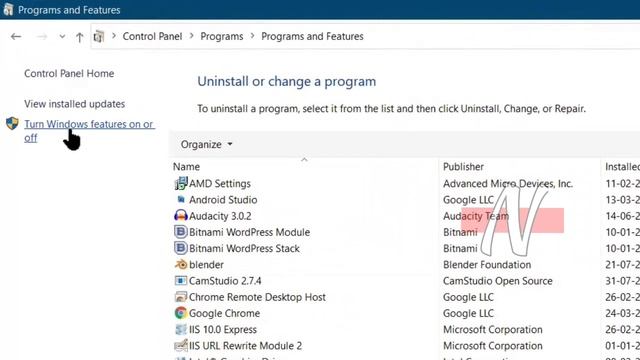Open the recent locations dropdown chevron
This screenshot has width=640, height=360.
pyautogui.click(x=62, y=36)
